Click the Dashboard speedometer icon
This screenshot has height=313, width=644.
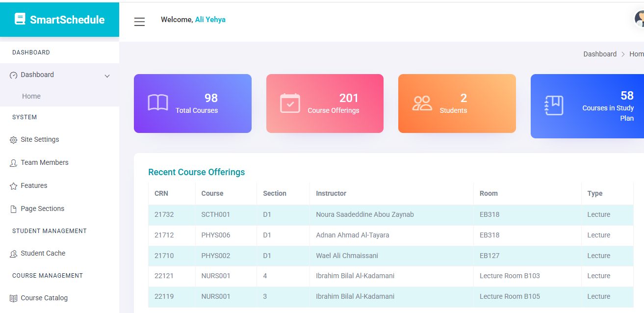click(x=14, y=76)
